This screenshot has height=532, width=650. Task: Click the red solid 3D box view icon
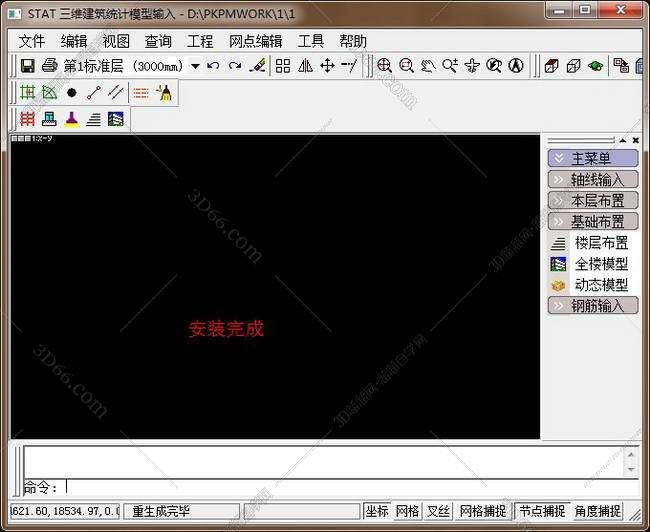551,66
